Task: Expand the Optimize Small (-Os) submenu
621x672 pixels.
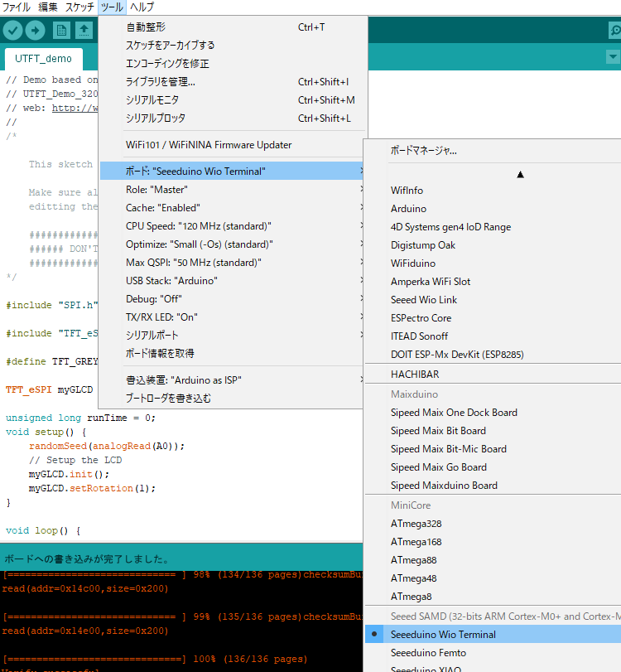Action: click(x=232, y=244)
